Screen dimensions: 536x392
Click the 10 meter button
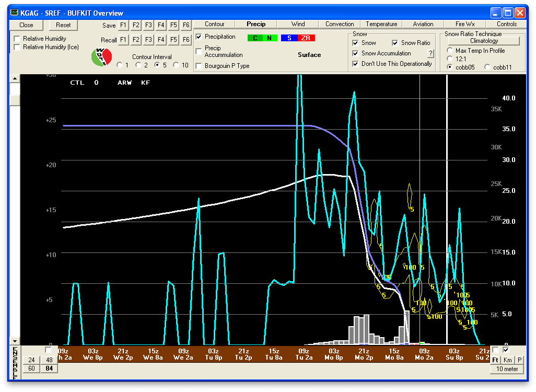click(507, 369)
